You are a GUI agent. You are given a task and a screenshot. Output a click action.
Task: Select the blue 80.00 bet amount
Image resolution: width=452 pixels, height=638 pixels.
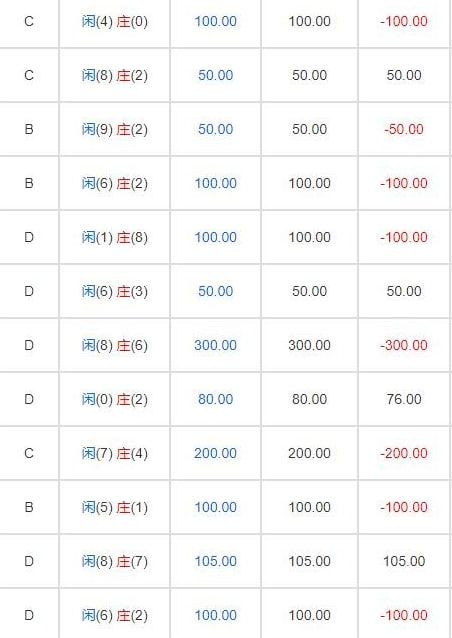[x=215, y=399]
